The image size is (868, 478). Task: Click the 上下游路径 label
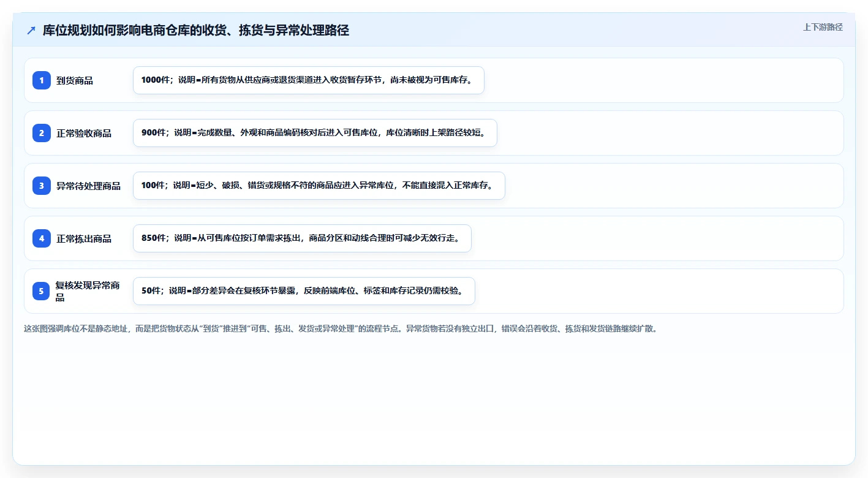tap(823, 27)
